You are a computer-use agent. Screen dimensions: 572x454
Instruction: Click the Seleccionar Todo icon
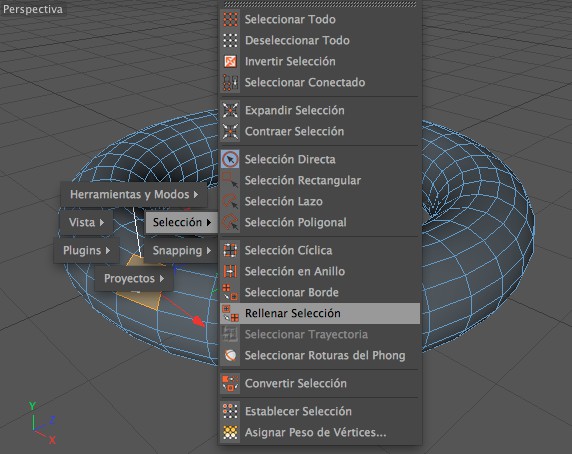230,19
